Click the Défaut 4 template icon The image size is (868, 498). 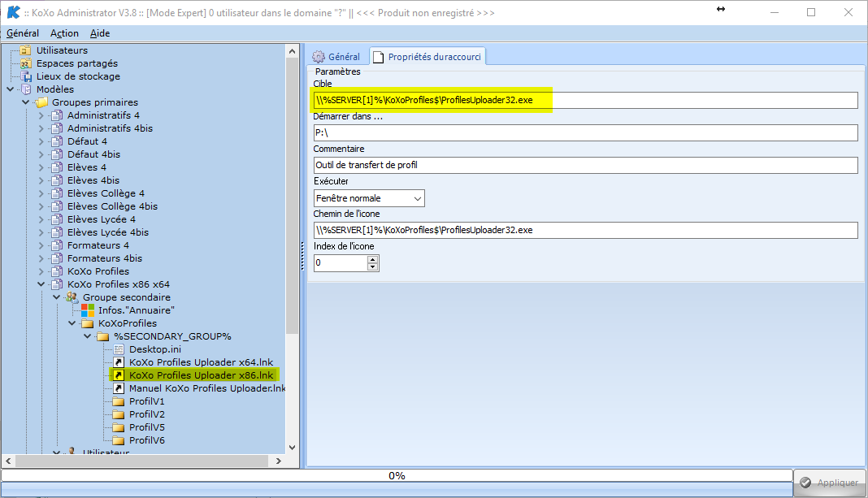coord(56,141)
